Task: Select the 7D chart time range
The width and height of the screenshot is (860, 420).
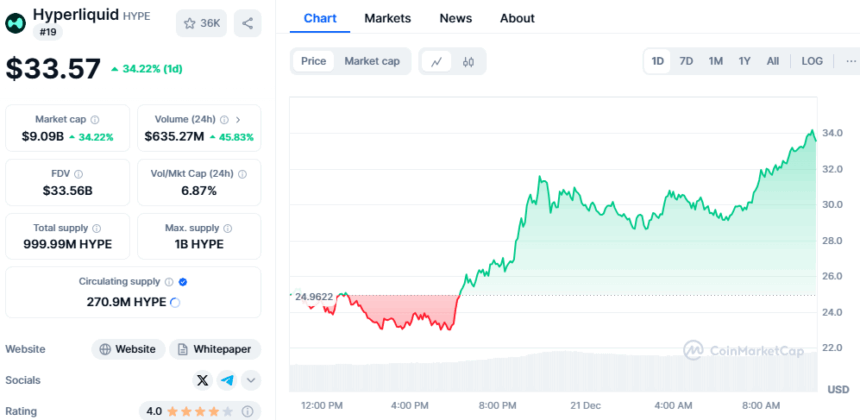Action: 686,61
